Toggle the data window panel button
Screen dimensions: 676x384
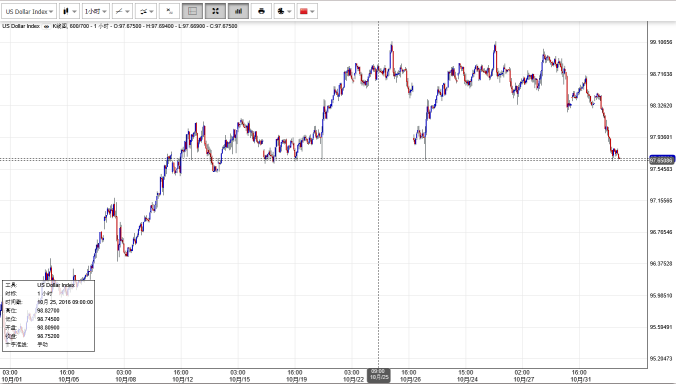(x=193, y=11)
